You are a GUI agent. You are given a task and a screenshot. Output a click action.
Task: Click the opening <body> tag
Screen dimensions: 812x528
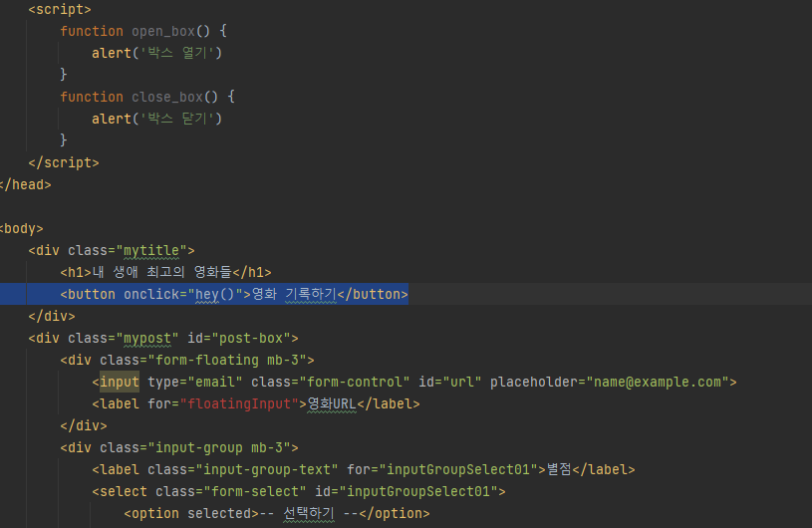coord(21,228)
